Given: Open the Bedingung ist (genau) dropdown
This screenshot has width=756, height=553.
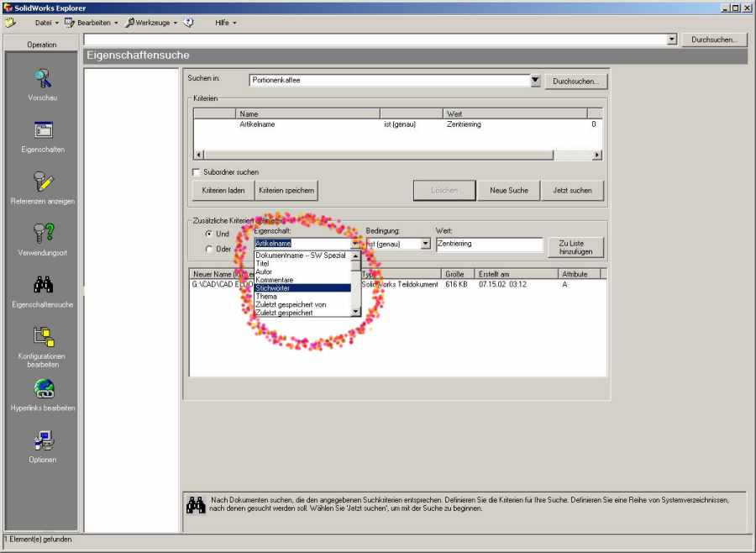Looking at the screenshot, I should pos(425,244).
